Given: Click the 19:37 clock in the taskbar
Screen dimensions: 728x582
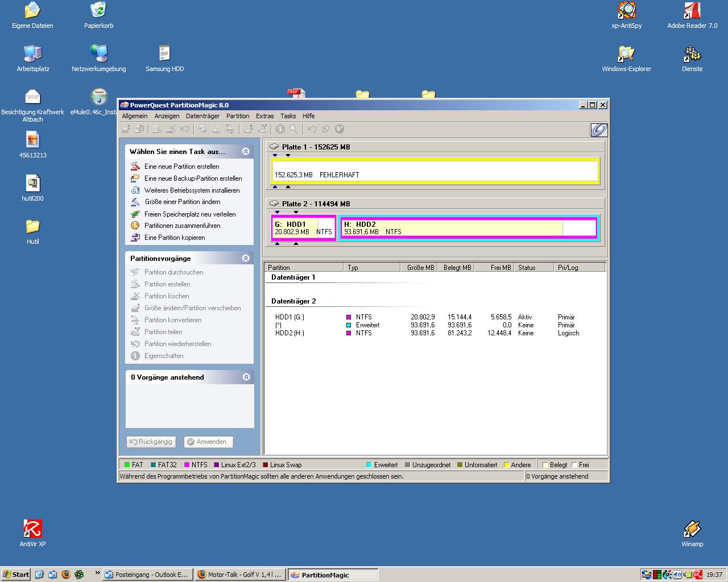Looking at the screenshot, I should (x=714, y=575).
